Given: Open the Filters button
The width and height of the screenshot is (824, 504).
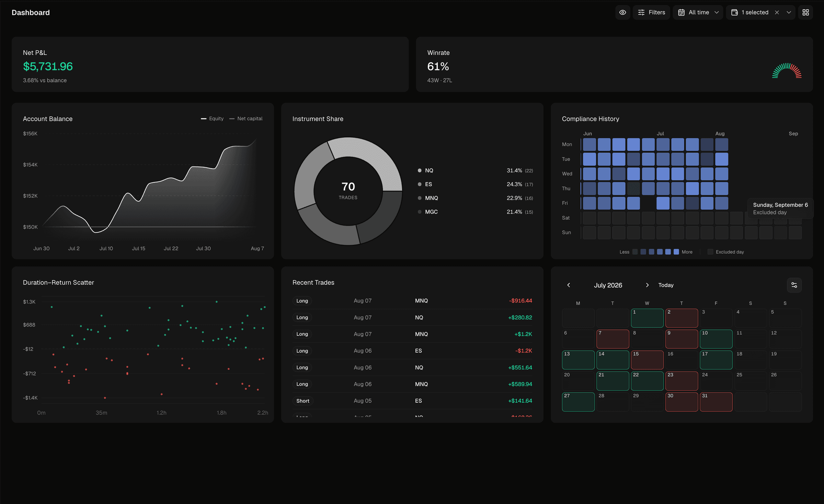Looking at the screenshot, I should click(x=651, y=12).
